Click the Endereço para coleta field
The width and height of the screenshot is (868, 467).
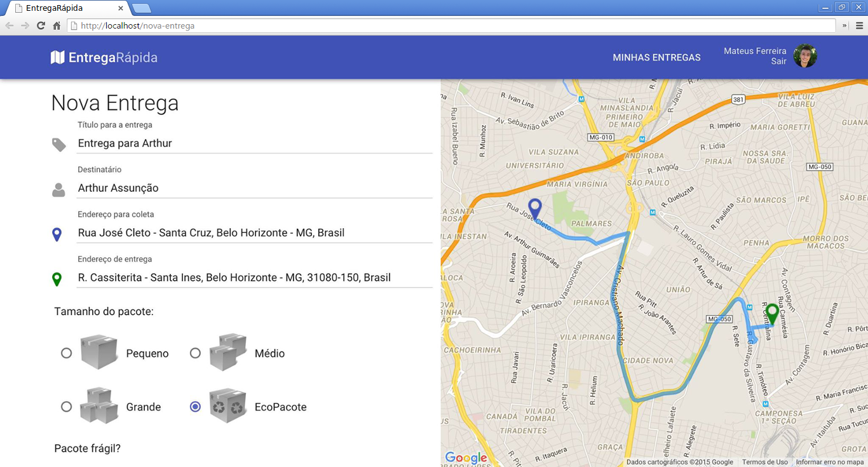pos(255,233)
